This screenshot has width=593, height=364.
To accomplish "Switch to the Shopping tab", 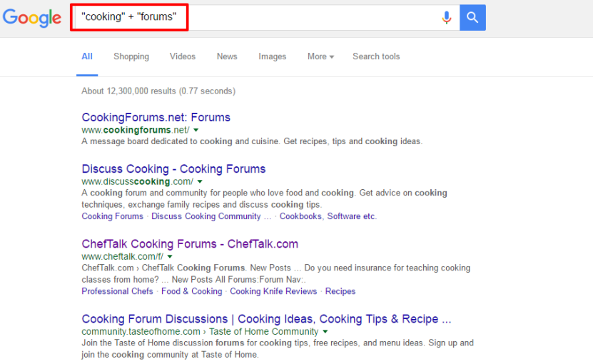I will pyautogui.click(x=131, y=56).
